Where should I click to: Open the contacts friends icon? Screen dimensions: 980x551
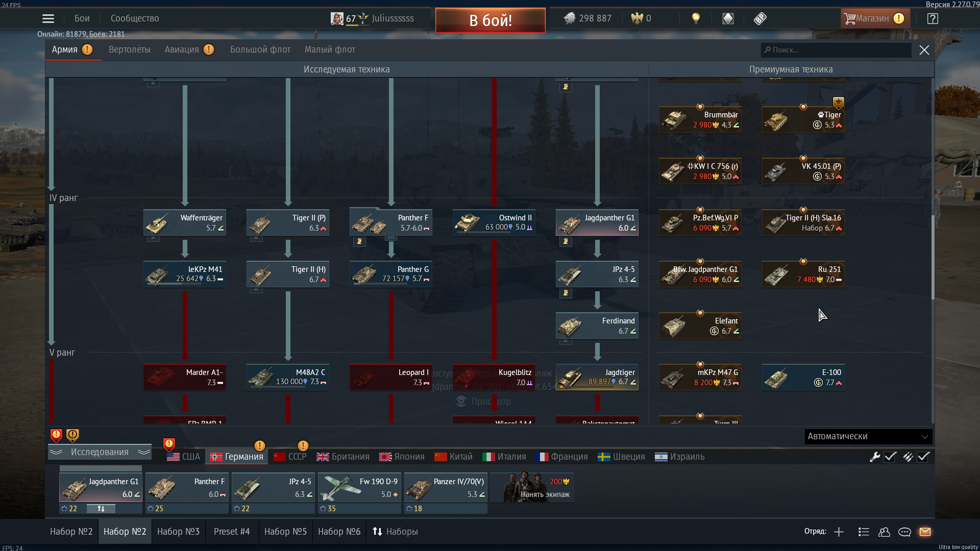click(885, 532)
